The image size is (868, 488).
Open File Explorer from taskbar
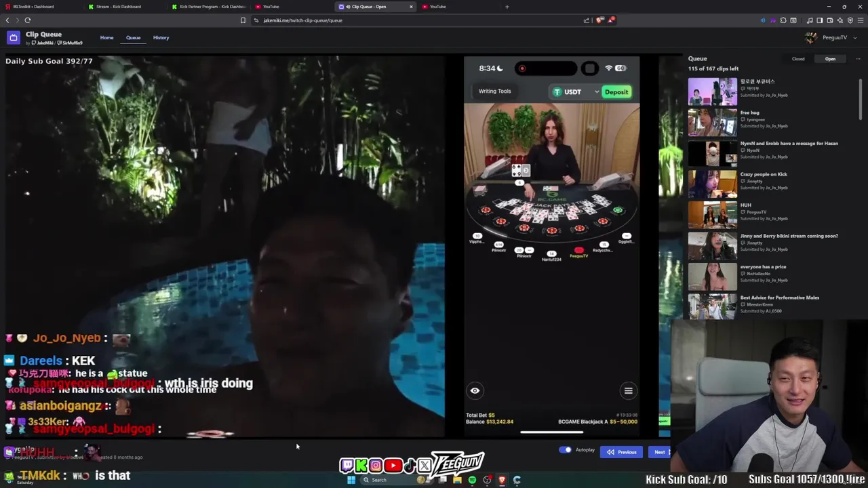click(458, 480)
